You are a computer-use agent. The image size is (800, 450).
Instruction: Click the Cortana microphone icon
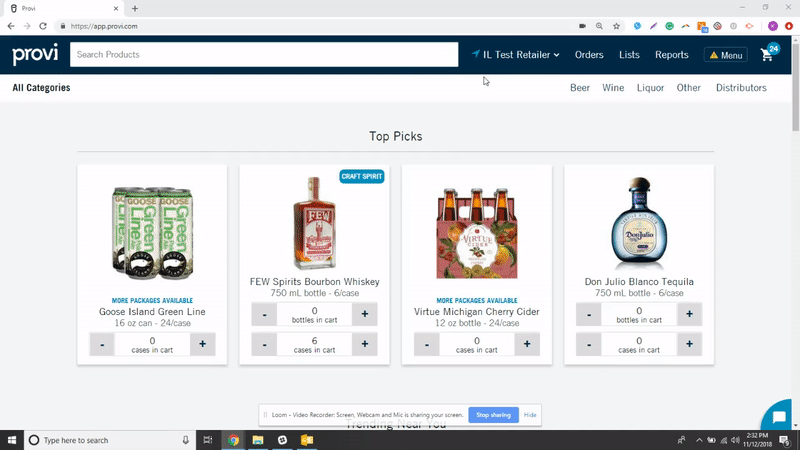pyautogui.click(x=186, y=440)
